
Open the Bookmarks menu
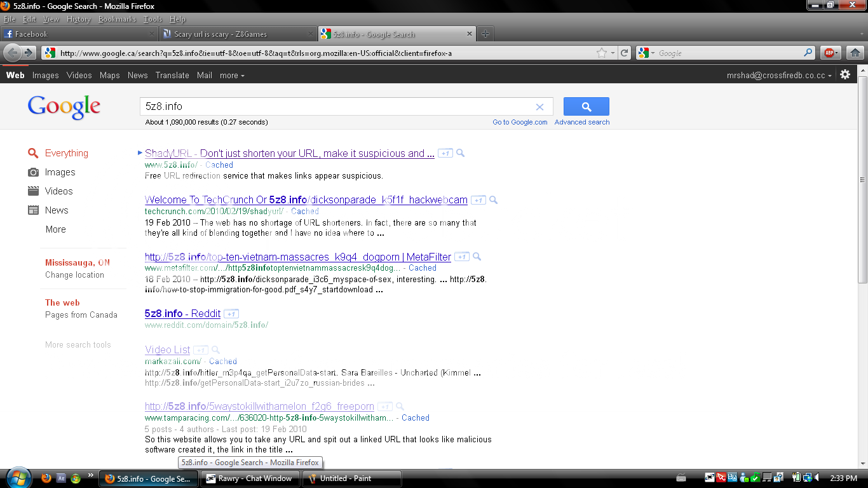[117, 19]
